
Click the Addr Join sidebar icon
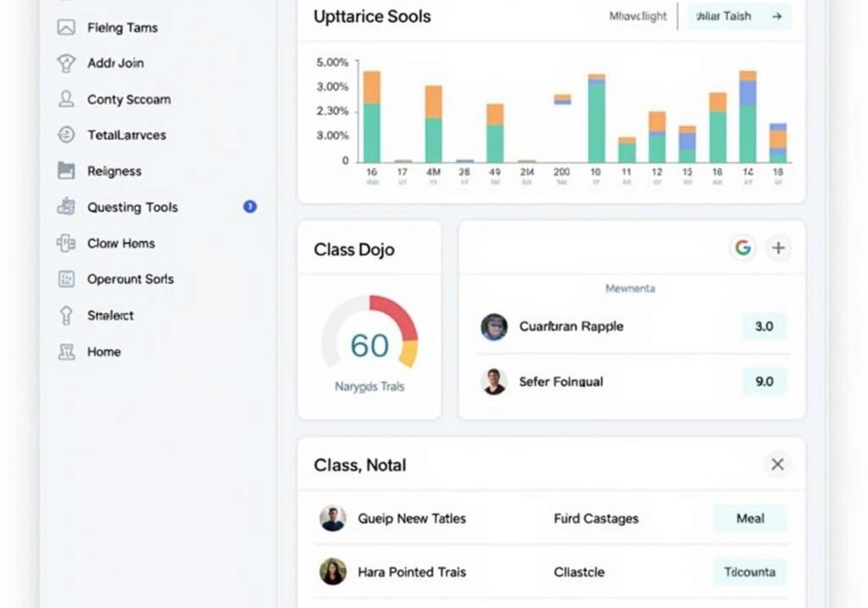[x=64, y=63]
